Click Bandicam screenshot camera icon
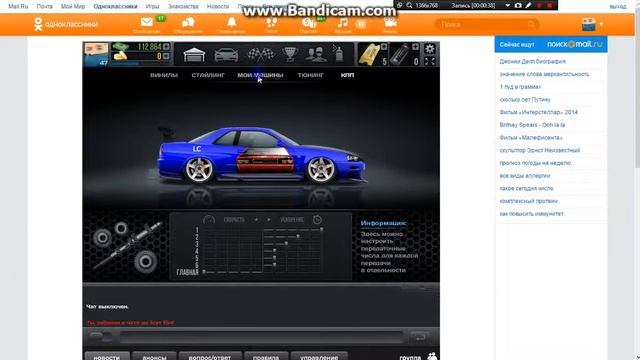 click(518, 5)
